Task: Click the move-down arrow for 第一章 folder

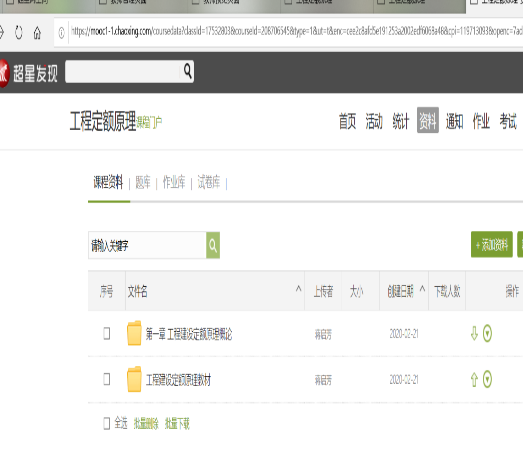Action: tap(474, 333)
